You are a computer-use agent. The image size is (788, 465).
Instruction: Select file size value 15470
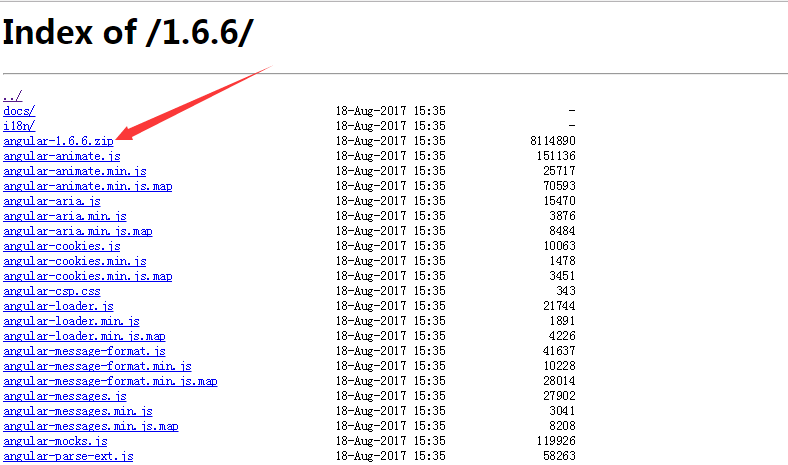click(559, 201)
